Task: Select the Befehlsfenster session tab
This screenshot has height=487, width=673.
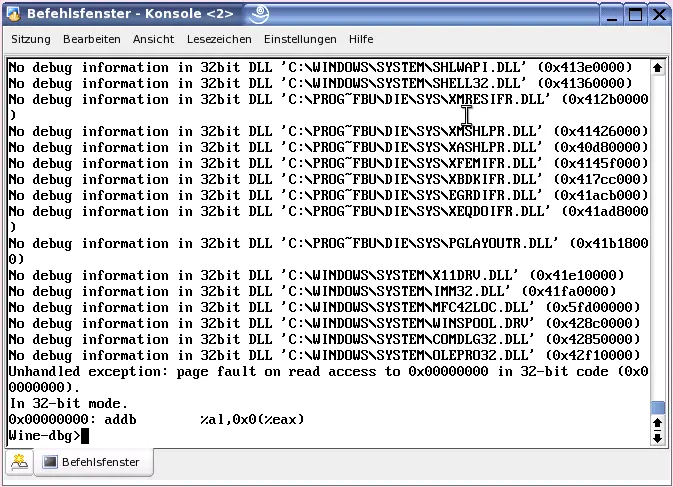Action: [93, 462]
